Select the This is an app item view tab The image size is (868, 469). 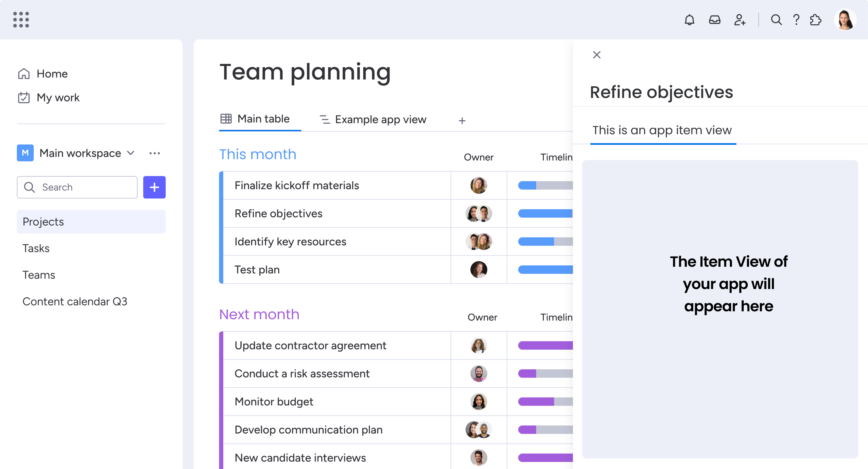pyautogui.click(x=662, y=130)
